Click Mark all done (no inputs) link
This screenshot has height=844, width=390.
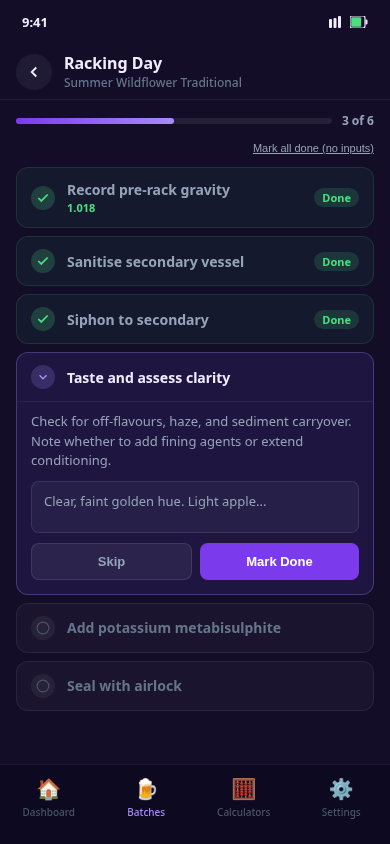pos(313,148)
